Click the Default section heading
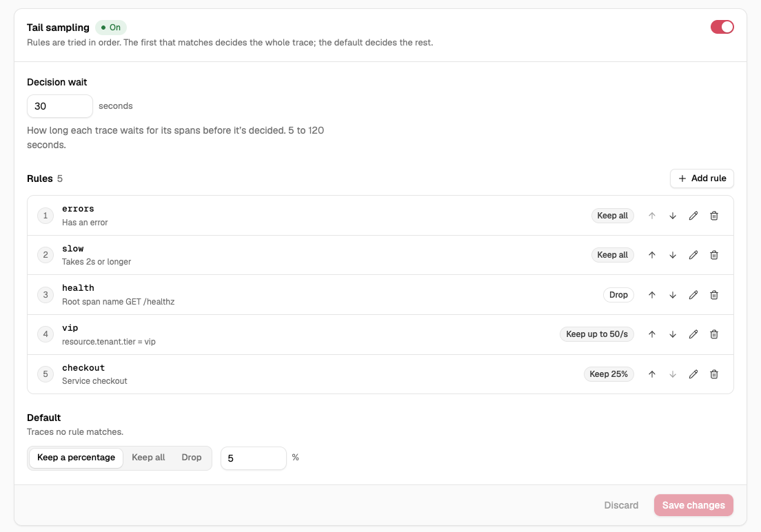Viewport: 761px width, 532px height. pyautogui.click(x=43, y=418)
